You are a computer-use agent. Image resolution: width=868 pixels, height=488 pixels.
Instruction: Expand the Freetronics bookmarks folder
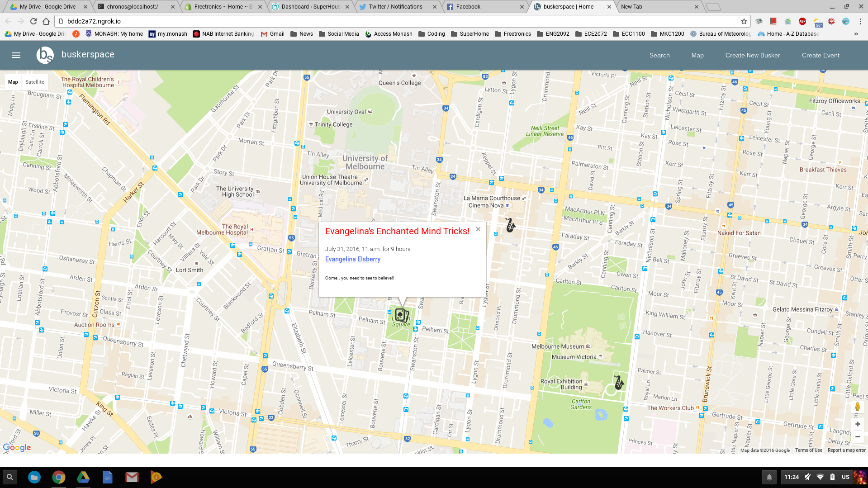point(513,34)
